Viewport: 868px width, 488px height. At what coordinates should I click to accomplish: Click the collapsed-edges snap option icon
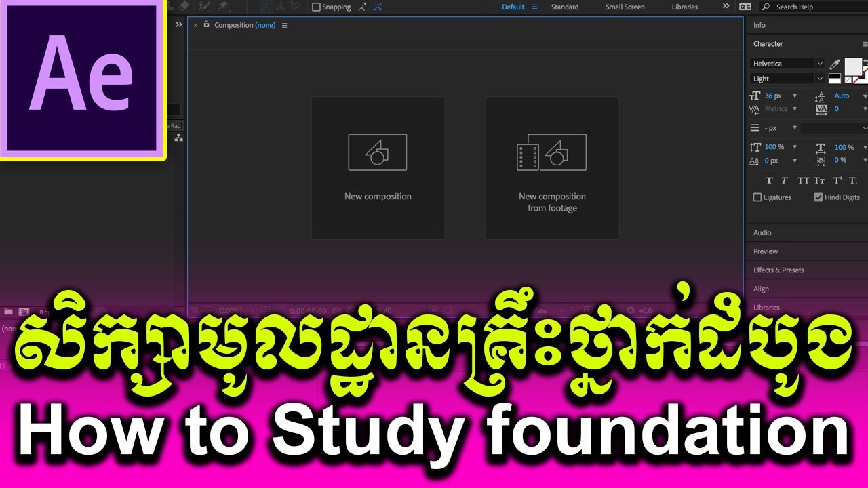pos(363,7)
